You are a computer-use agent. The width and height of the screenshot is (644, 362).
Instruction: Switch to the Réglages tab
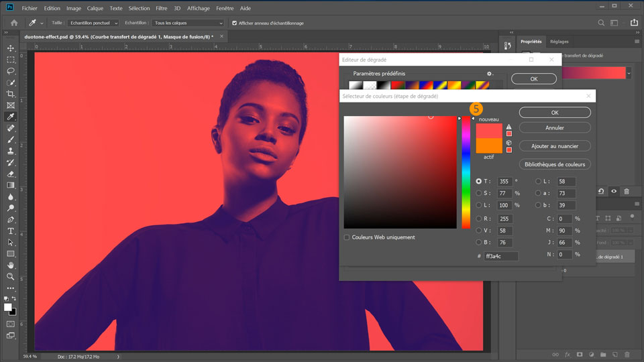559,42
